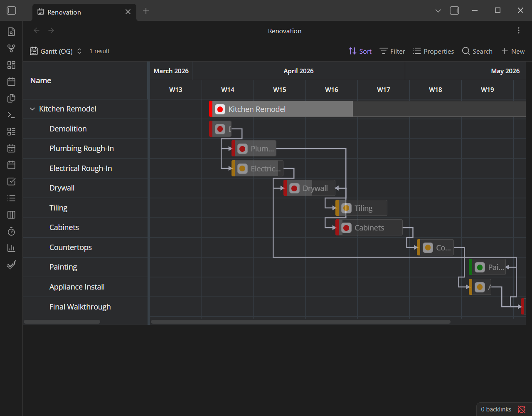Open the Gantt (OG) view dropdown
The height and width of the screenshot is (416, 532).
(56, 51)
